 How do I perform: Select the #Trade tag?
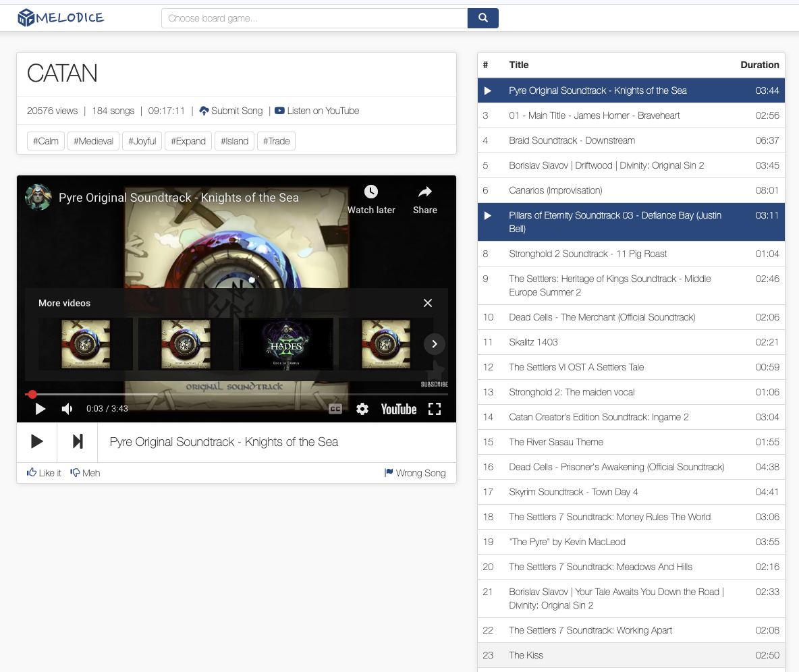tap(276, 141)
